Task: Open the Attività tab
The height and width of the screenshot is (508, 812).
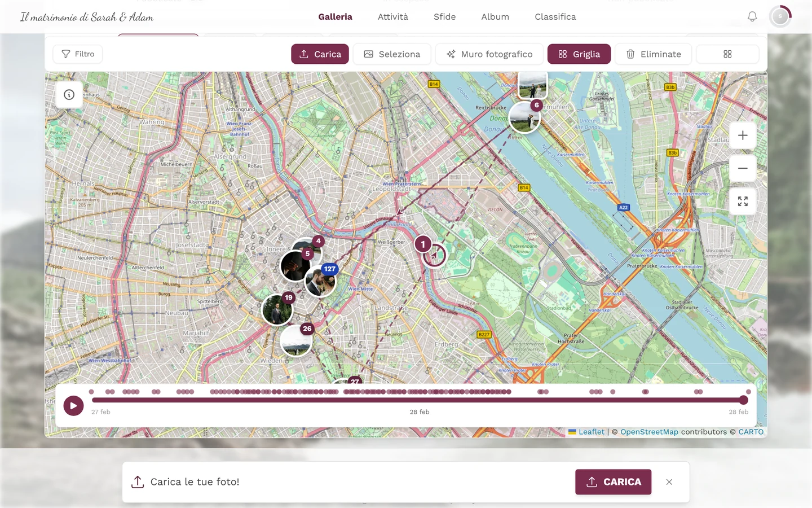Action: (393, 17)
